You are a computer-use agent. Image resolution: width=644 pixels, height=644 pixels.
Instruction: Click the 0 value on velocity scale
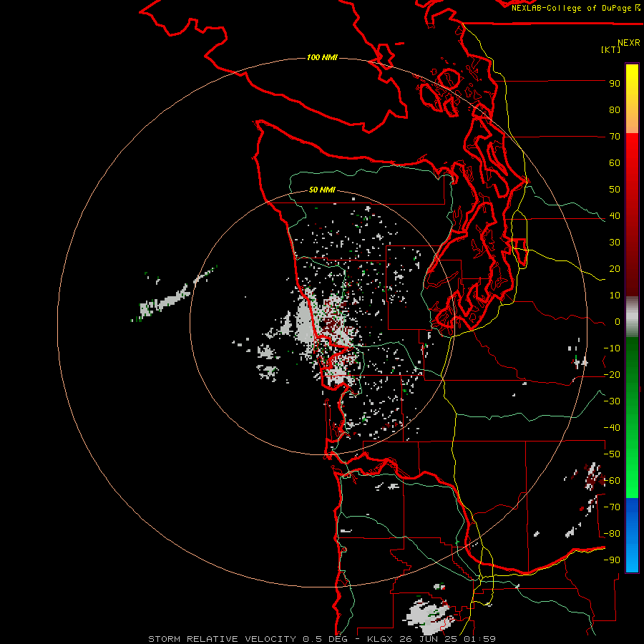click(x=618, y=322)
